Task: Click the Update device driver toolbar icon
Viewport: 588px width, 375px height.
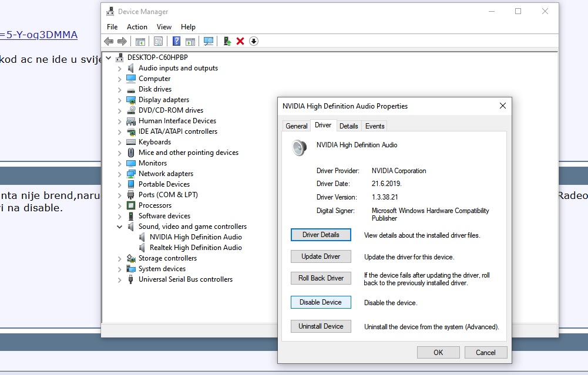Action: pyautogui.click(x=227, y=41)
